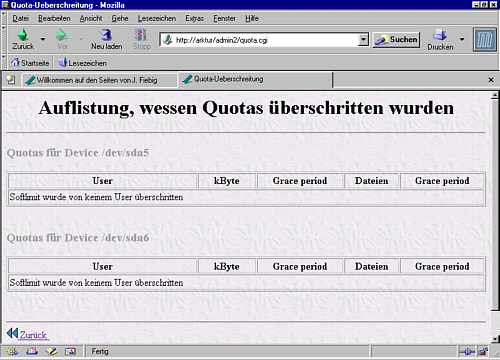Click the security lock status icon

483,351
